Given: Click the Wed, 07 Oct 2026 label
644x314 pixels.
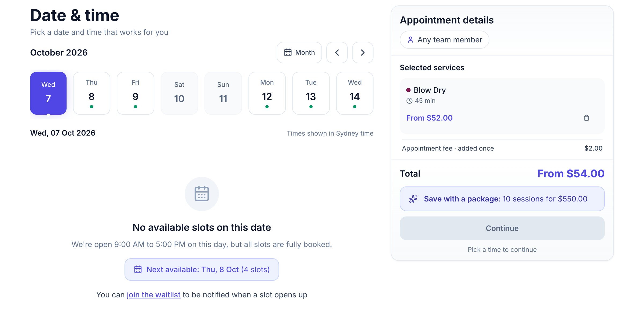Looking at the screenshot, I should tap(63, 133).
